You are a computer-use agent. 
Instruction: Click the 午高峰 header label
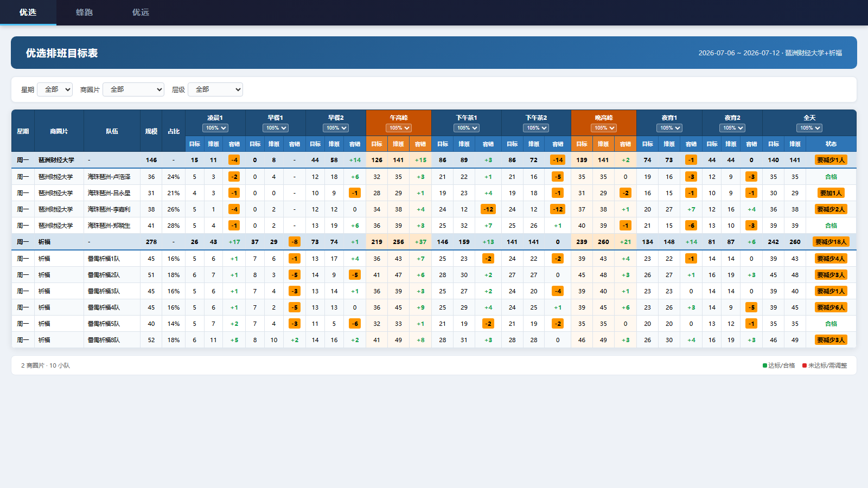click(x=399, y=118)
